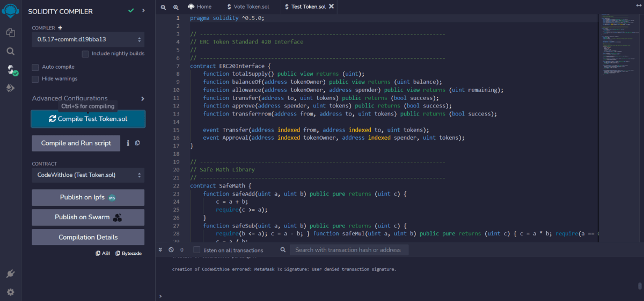This screenshot has width=644, height=301.
Task: Click the transaction hash search field
Action: (x=349, y=250)
